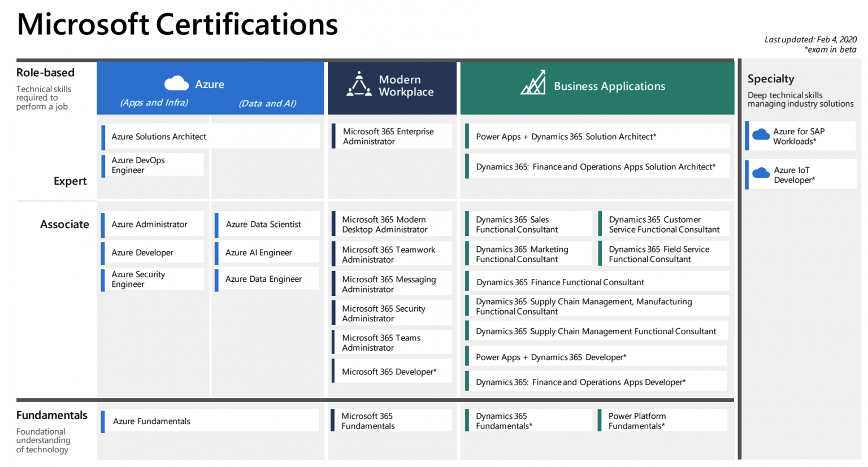Click the (Data and AI) subheading
Screen dimensions: 868x467
(x=267, y=103)
